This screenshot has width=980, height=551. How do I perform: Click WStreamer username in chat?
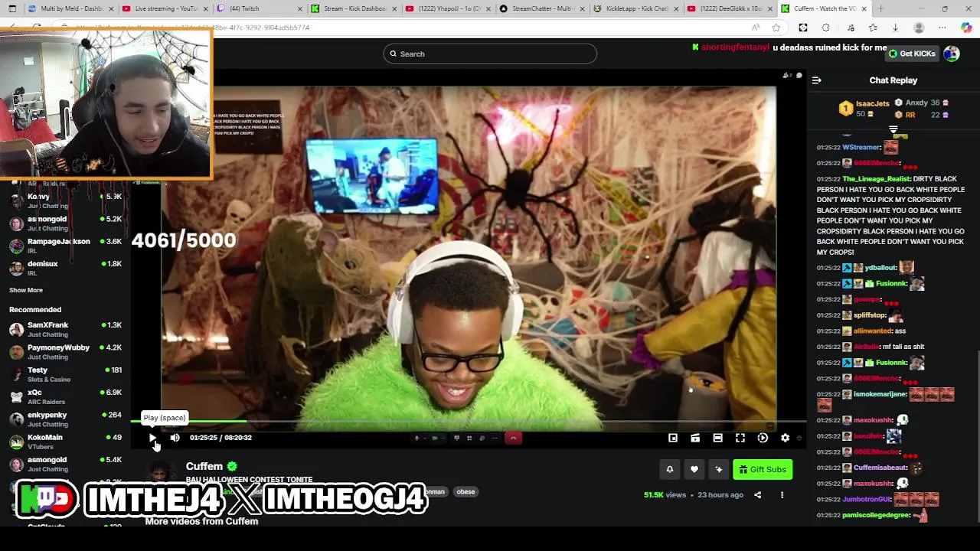click(861, 147)
